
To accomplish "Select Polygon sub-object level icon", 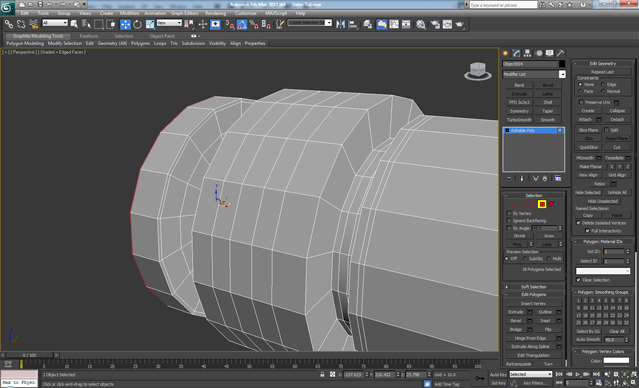I will click(542, 204).
